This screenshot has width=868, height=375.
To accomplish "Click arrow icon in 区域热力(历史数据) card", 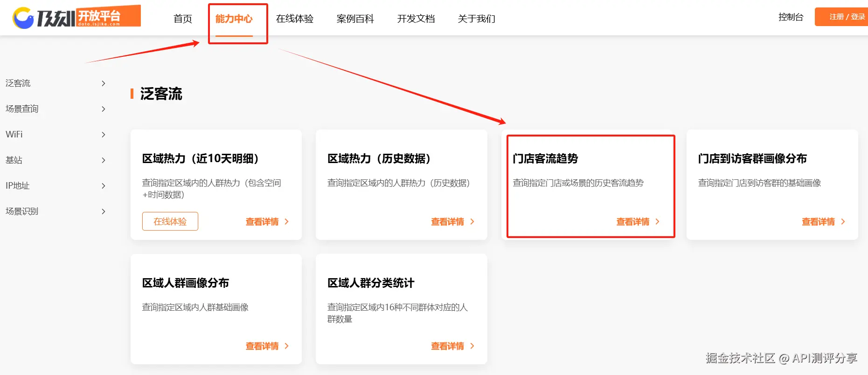I will click(x=472, y=222).
